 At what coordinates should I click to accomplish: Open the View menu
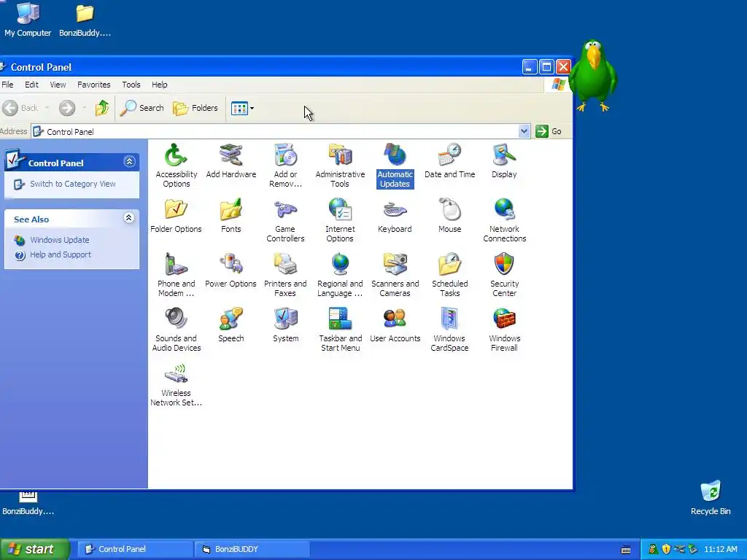tap(58, 85)
